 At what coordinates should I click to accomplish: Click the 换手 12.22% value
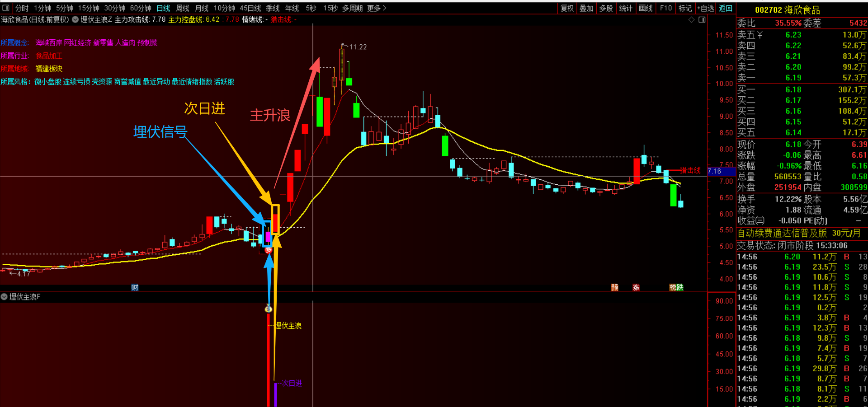[x=788, y=199]
